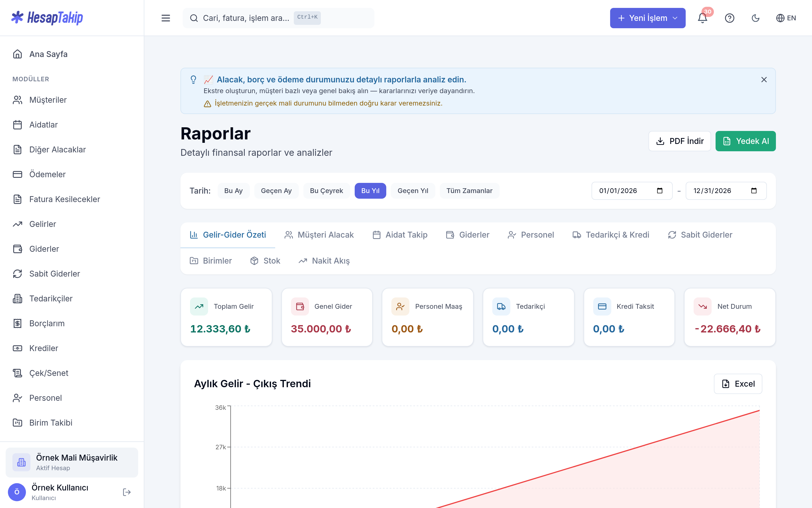Export the trend chart to Excel

tap(738, 384)
